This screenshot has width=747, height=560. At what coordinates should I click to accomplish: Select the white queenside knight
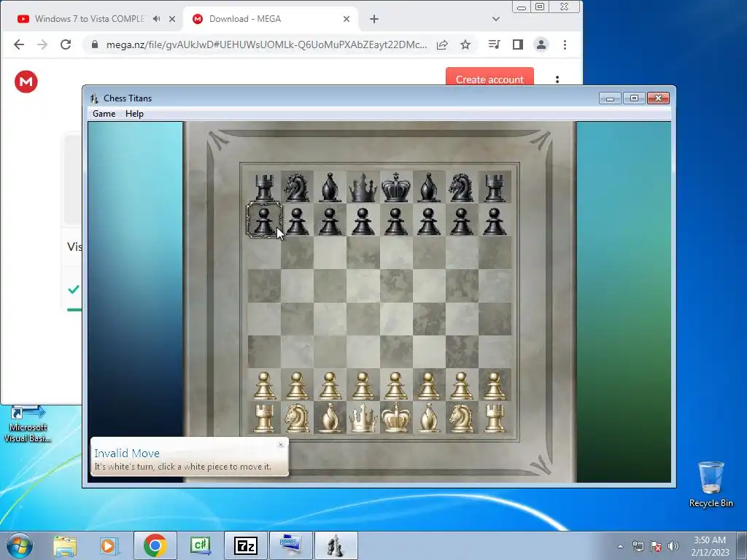click(x=298, y=418)
